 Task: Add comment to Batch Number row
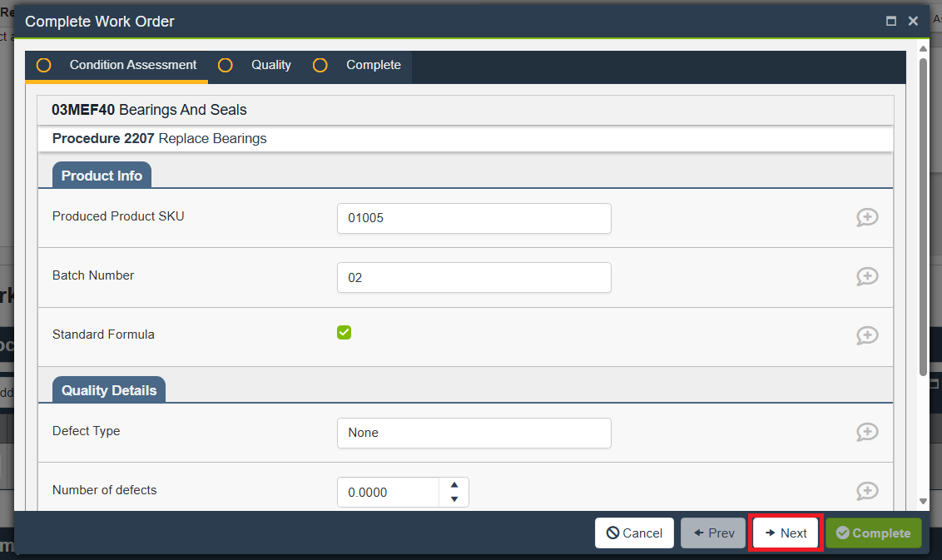(x=867, y=276)
